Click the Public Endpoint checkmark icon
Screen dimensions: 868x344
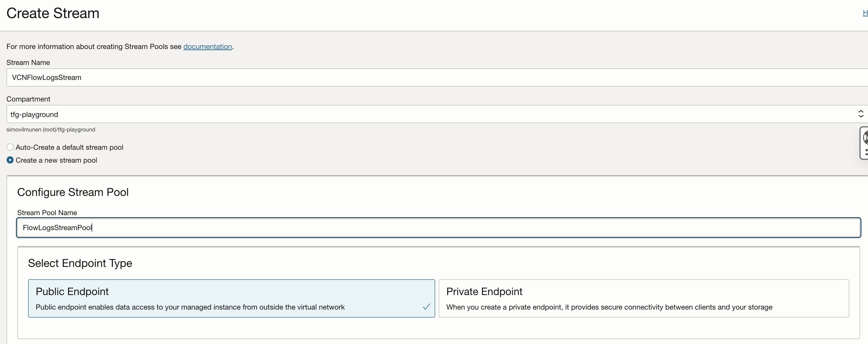(426, 307)
